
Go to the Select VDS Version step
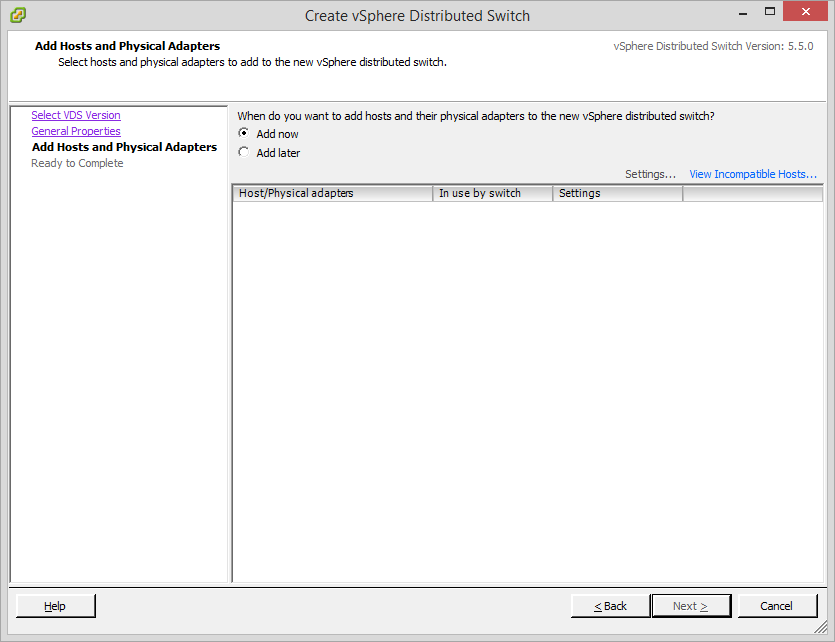(x=76, y=116)
